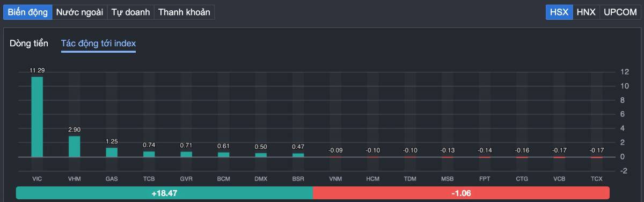The height and width of the screenshot is (202, 644).
Task: Click the -0.13 value above MSB
Action: 447,150
